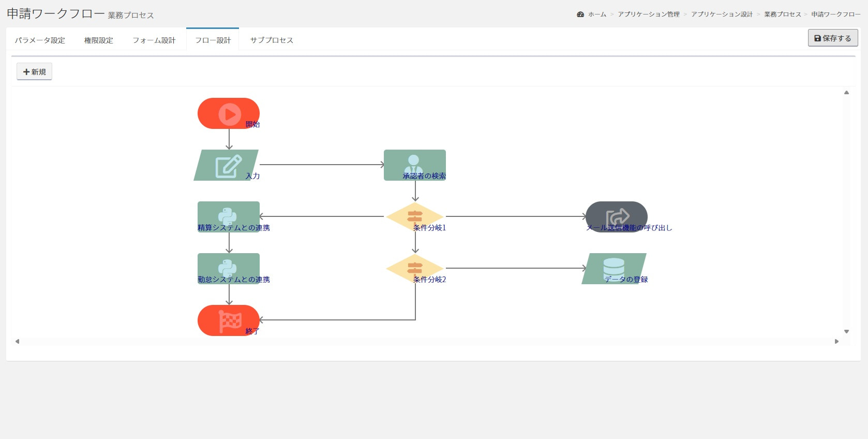Select the 開始 start node icon

(229, 113)
